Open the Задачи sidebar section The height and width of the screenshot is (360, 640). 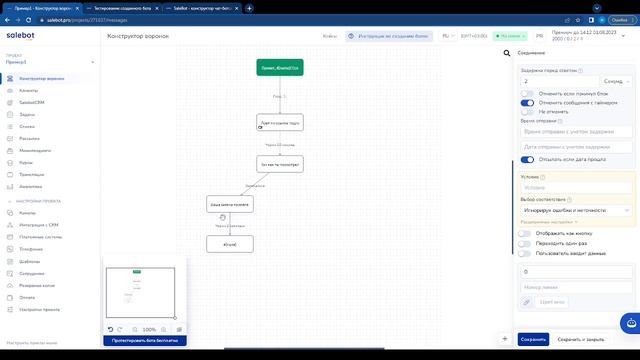click(x=27, y=115)
